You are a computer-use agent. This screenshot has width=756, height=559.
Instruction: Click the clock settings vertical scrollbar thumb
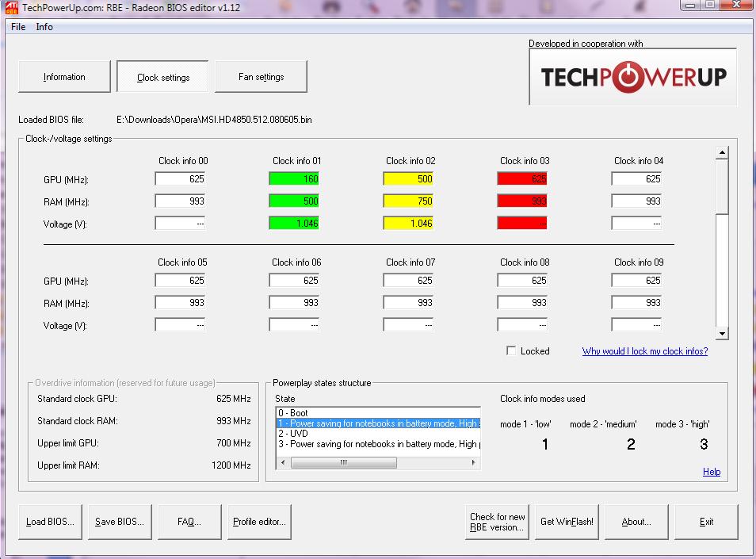722,186
